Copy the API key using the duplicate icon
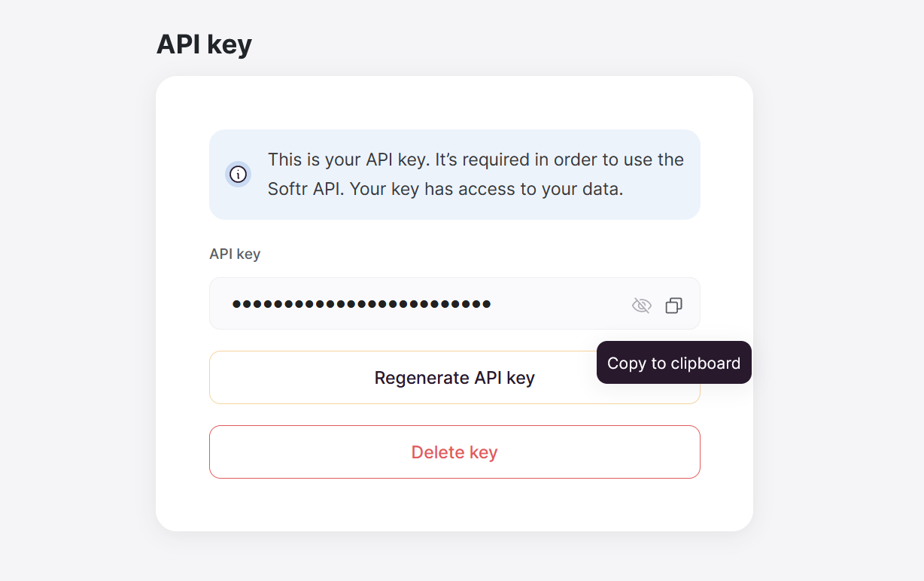Image resolution: width=924 pixels, height=581 pixels. [x=673, y=305]
